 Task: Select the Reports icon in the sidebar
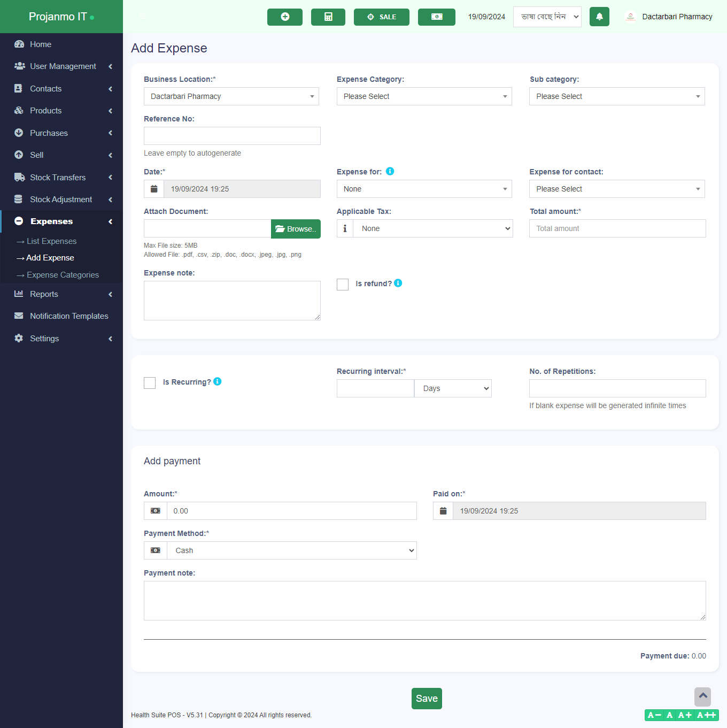19,294
